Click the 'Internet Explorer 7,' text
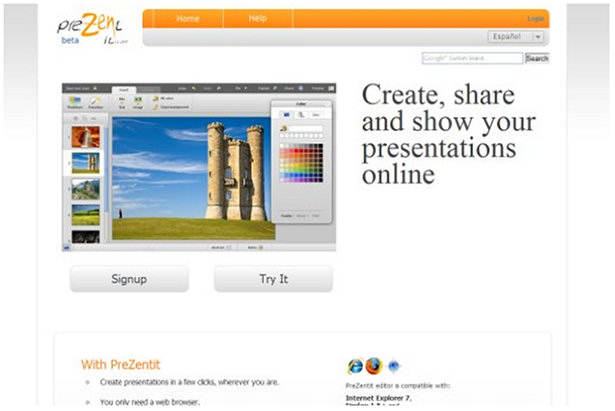This screenshot has height=411, width=615. tap(378, 398)
